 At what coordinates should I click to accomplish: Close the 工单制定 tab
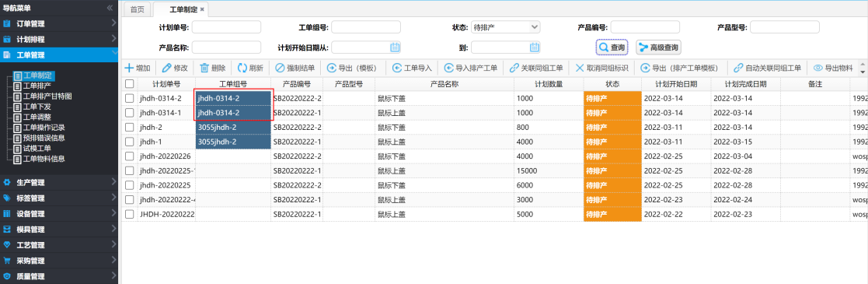point(202,9)
